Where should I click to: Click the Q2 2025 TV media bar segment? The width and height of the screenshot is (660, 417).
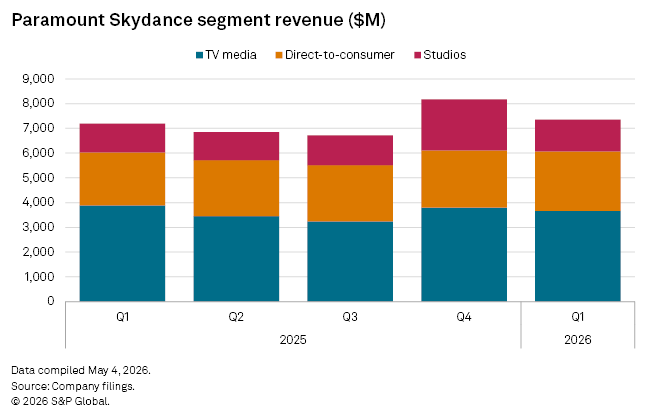(x=236, y=259)
